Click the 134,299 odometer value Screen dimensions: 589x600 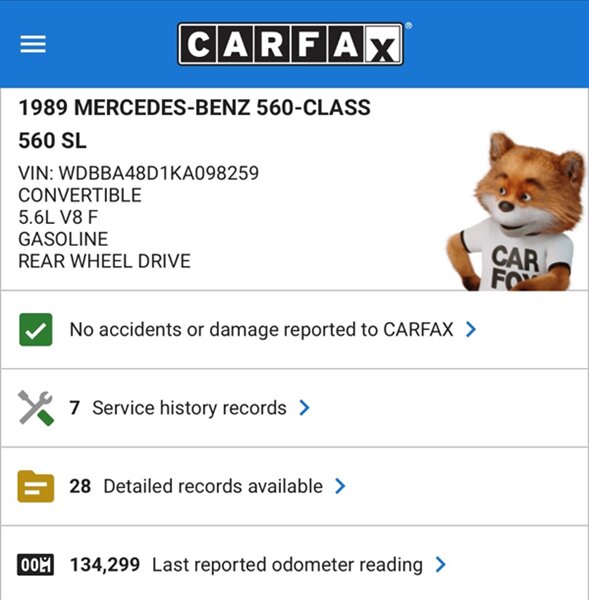(x=105, y=565)
